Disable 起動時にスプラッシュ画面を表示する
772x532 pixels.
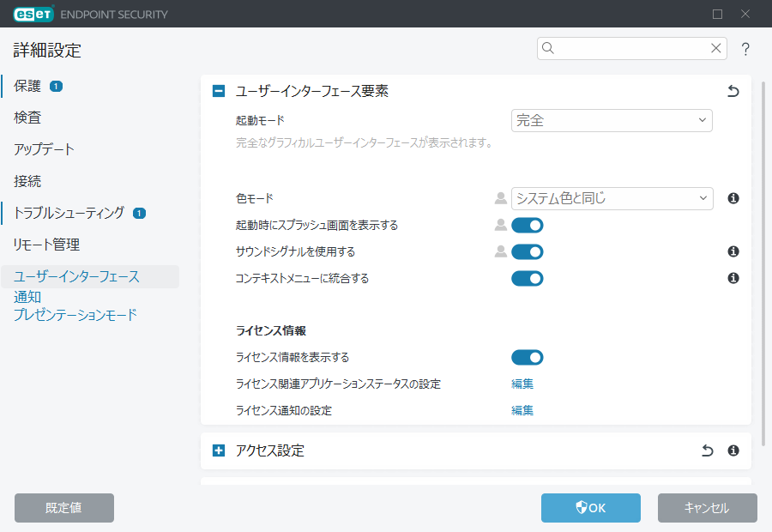[528, 225]
